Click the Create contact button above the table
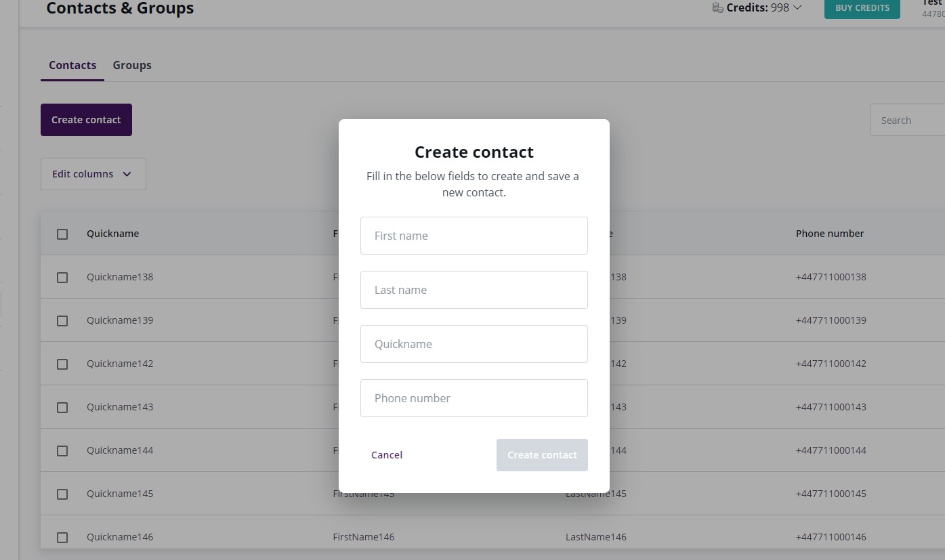Viewport: 945px width, 560px height. pos(86,119)
